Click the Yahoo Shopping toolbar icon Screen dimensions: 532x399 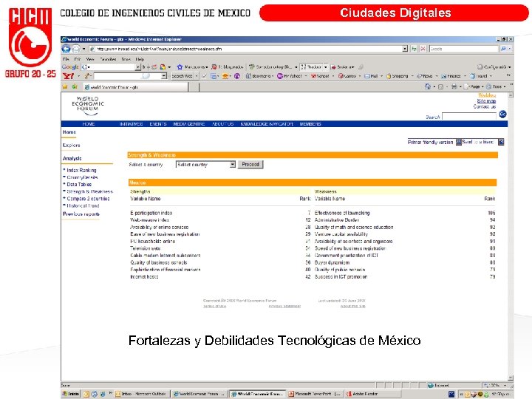tap(389, 76)
